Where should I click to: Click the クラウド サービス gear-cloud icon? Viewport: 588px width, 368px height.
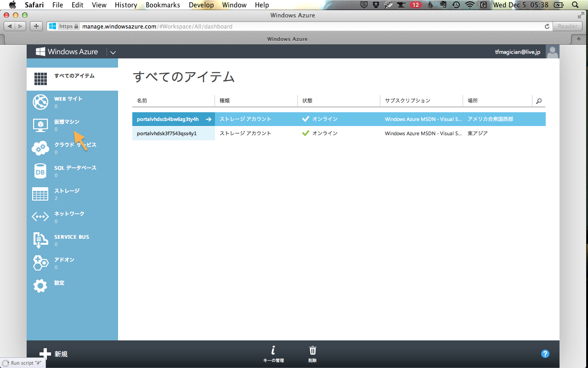point(40,148)
